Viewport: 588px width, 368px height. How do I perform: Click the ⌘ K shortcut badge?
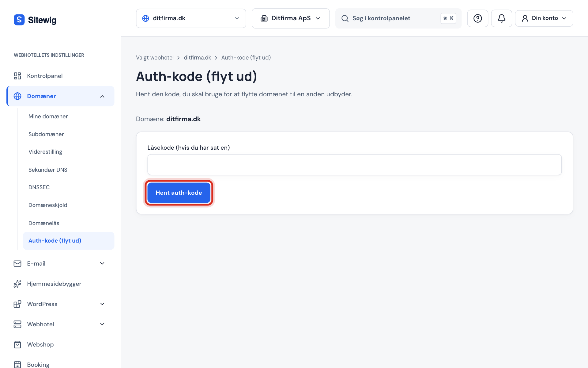(x=448, y=18)
